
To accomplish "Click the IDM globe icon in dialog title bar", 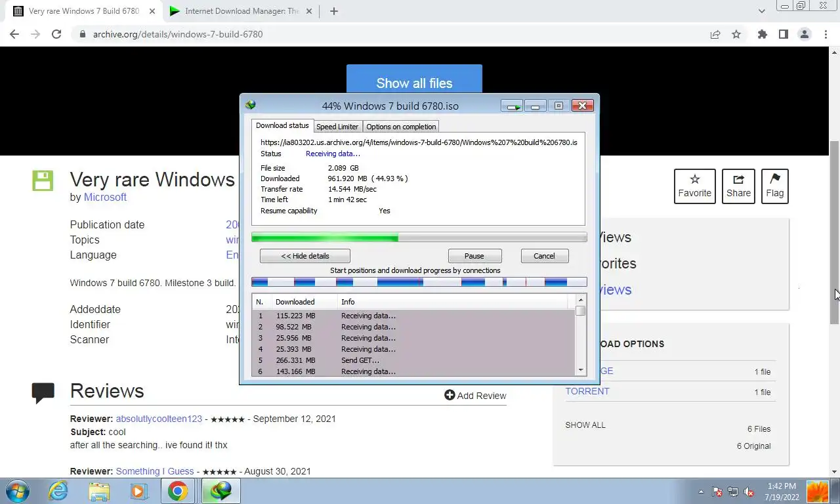I will tap(250, 105).
